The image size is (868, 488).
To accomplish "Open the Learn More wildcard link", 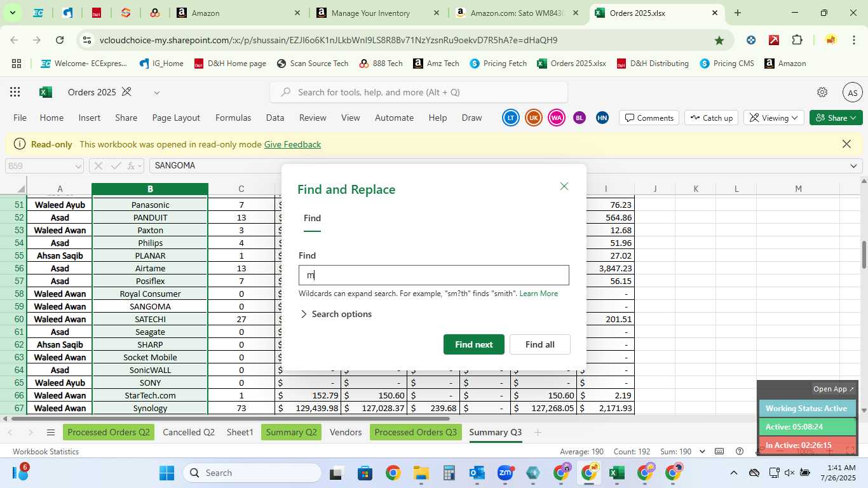I will coord(539,294).
